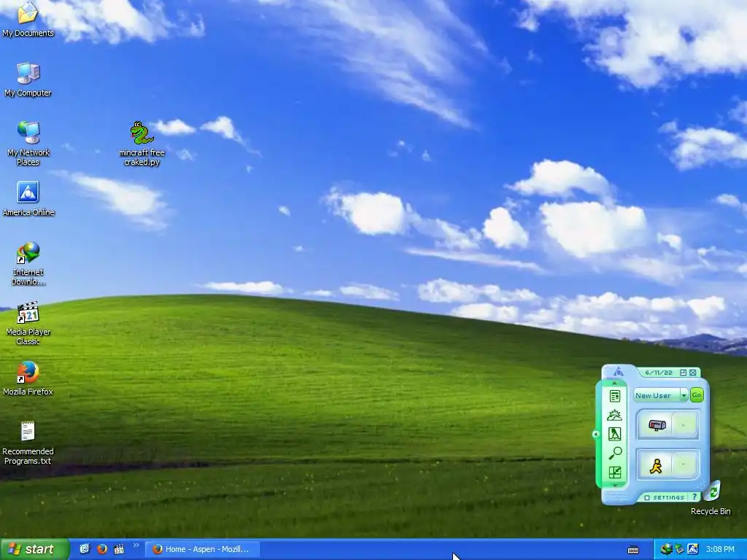747x560 pixels.
Task: Click the question mark help icon
Action: coord(694,497)
